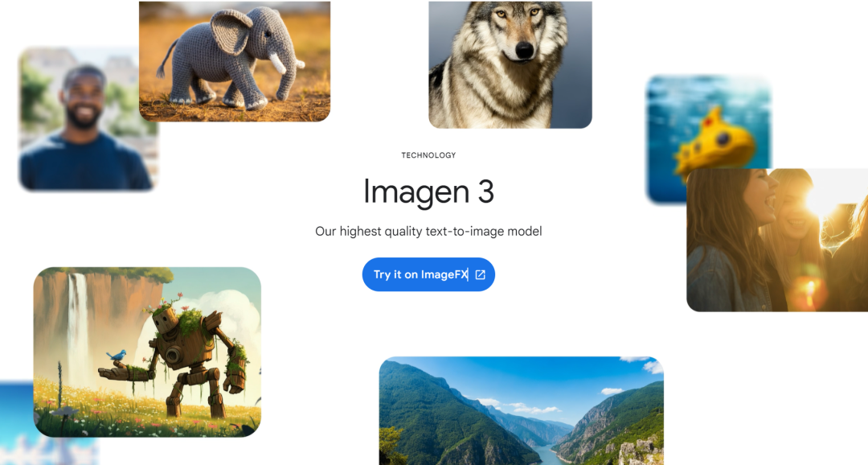Viewport: 868px width, 465px height.
Task: Select the smiling man photo
Action: [x=88, y=120]
